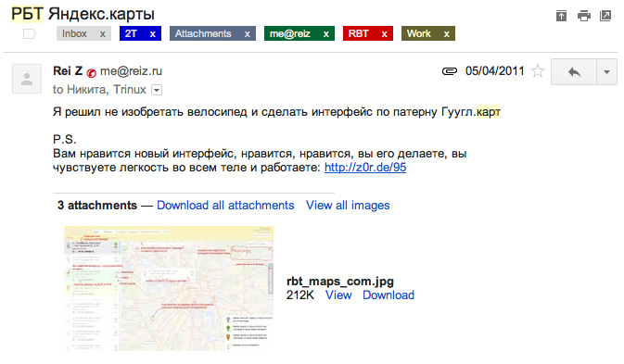Remove the 2T label with its x
This screenshot has width=624, height=364.
153,33
